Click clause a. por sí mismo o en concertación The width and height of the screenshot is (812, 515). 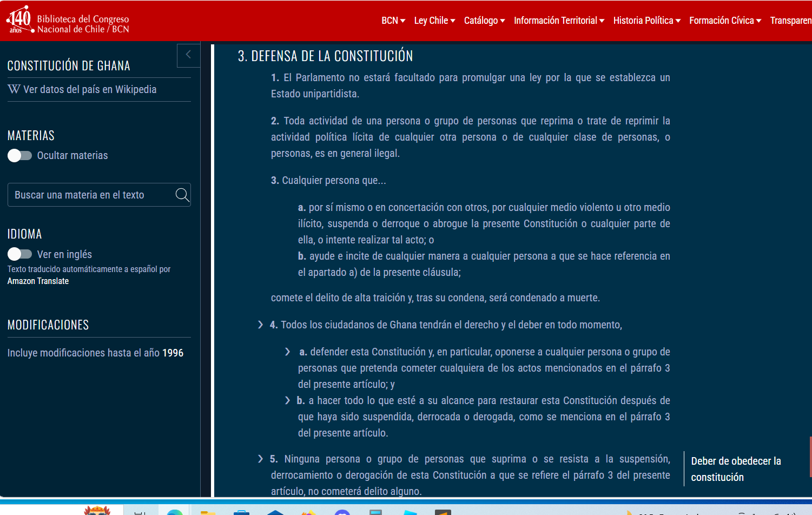484,223
